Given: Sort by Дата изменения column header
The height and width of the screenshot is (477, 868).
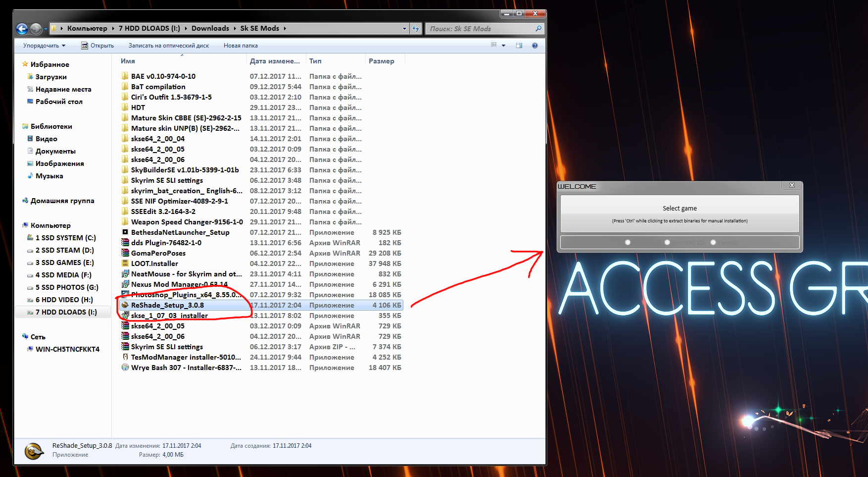Looking at the screenshot, I should click(x=275, y=61).
